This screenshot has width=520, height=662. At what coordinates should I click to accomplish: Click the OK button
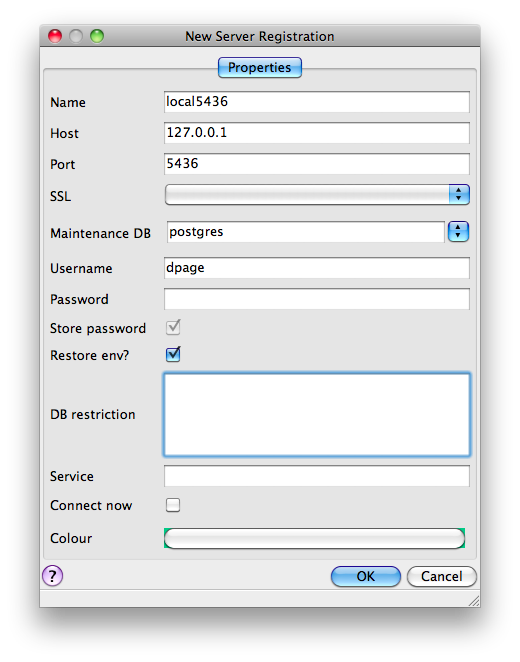(366, 576)
